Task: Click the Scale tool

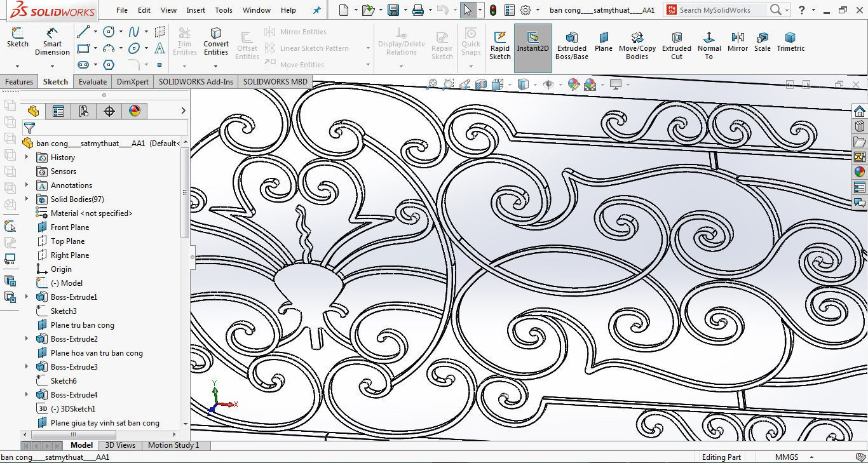Action: click(x=763, y=41)
